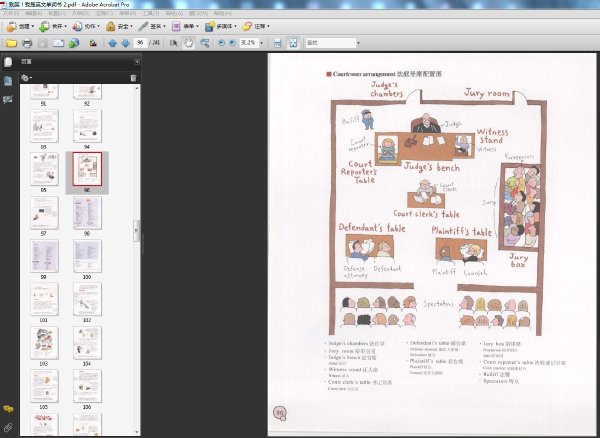
Task: Click thumbnail panel scroll down arrow
Action: [137, 432]
